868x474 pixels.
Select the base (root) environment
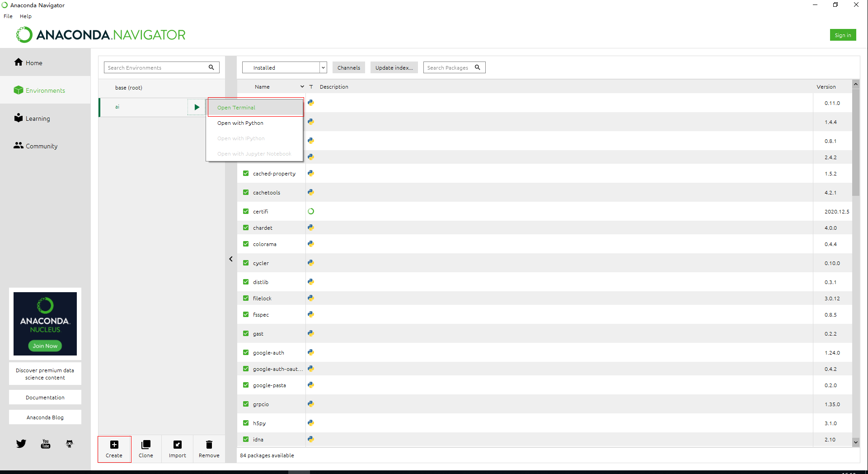(162, 88)
